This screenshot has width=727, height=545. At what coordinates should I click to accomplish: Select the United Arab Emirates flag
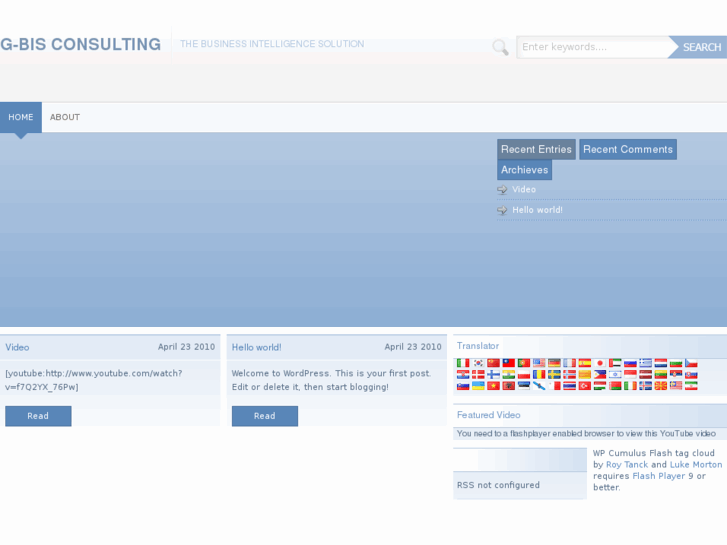point(615,363)
